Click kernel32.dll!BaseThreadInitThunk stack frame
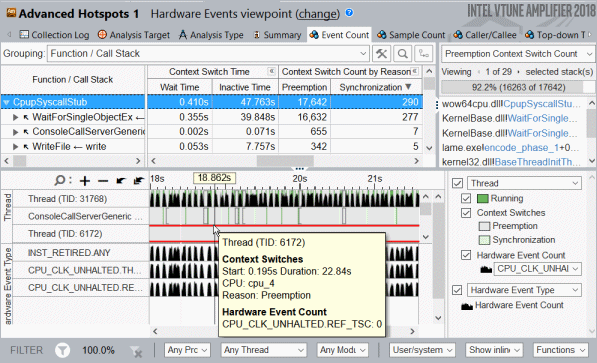Screen dimensions: 597x363 (x=511, y=162)
